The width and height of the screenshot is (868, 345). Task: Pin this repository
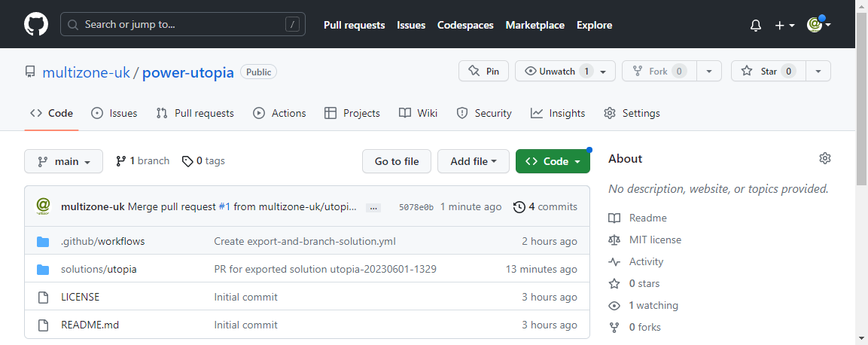pyautogui.click(x=484, y=71)
